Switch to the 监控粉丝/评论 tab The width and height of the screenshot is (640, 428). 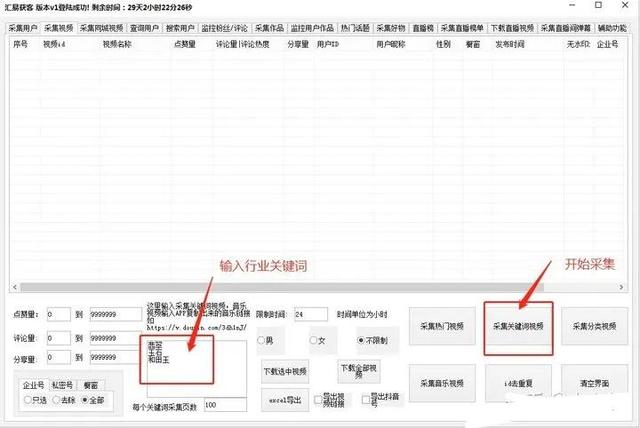coord(224,28)
